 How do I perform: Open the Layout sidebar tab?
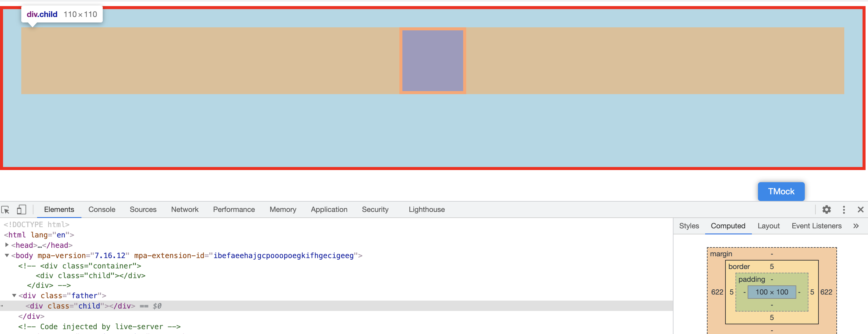point(768,226)
